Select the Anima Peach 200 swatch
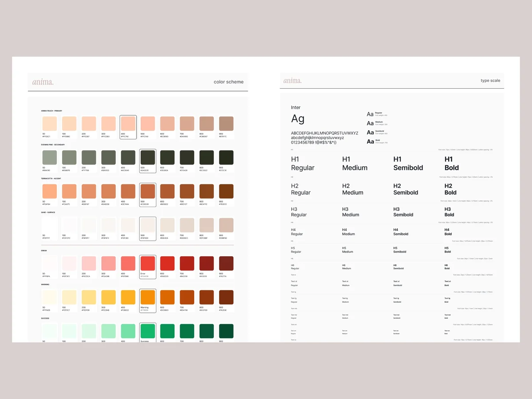Viewport: 532px width, 399px height. pos(89,123)
